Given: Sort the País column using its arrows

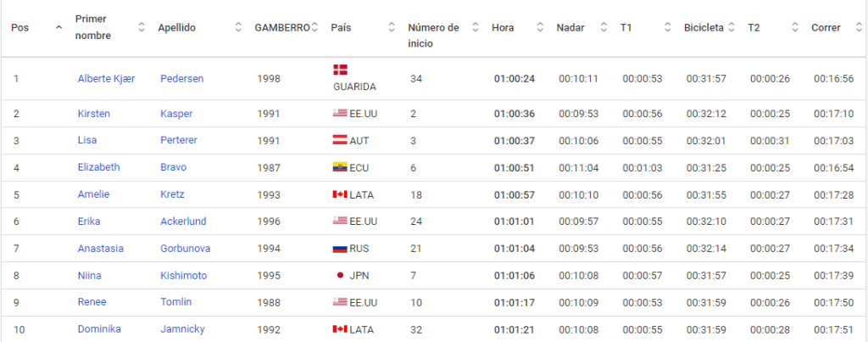Looking at the screenshot, I should point(391,27).
